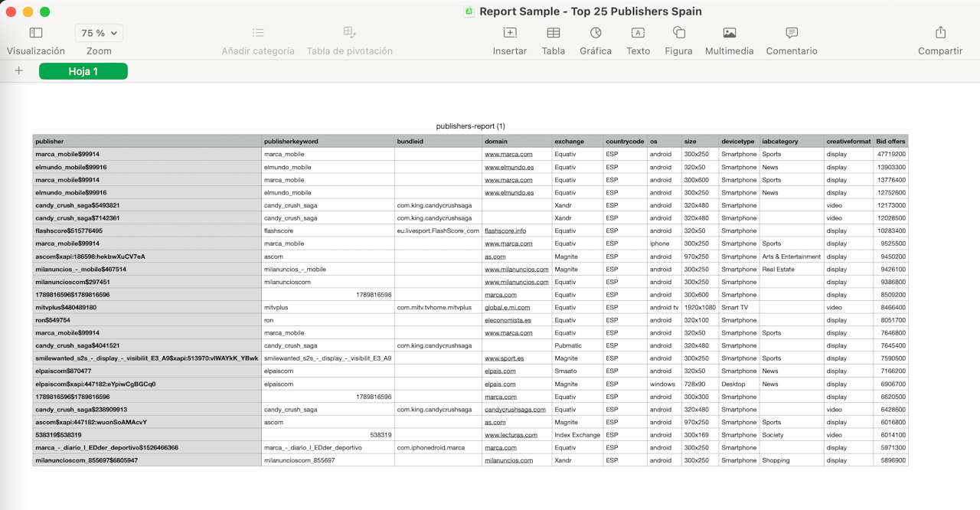Select cell com.iphonedroid.marca
This screenshot has height=510, width=980.
(438, 448)
